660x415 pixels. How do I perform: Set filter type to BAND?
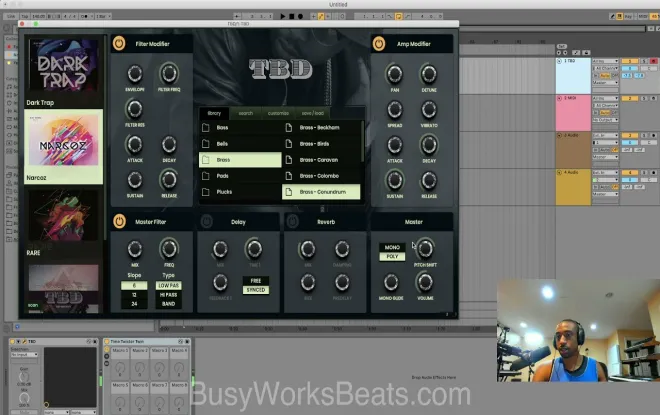[168, 304]
